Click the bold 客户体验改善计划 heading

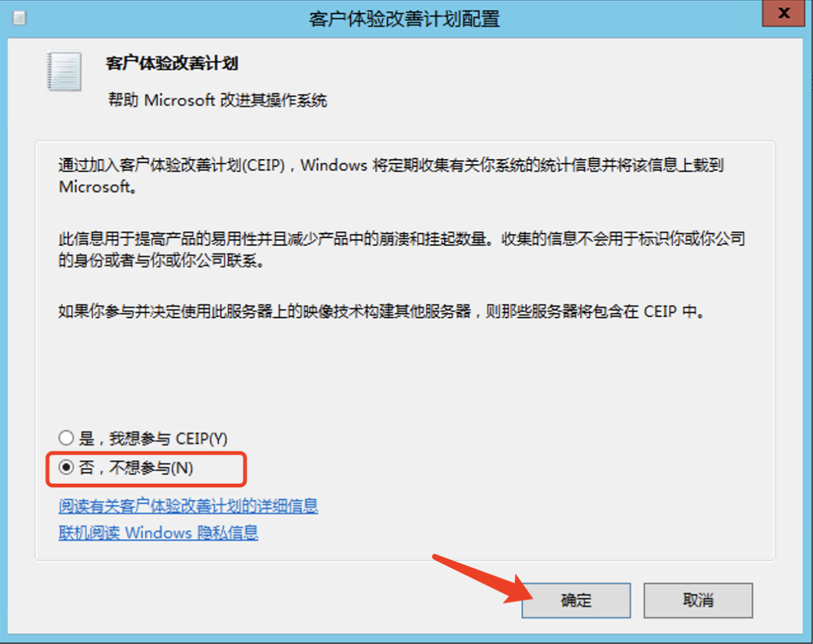pos(172,64)
